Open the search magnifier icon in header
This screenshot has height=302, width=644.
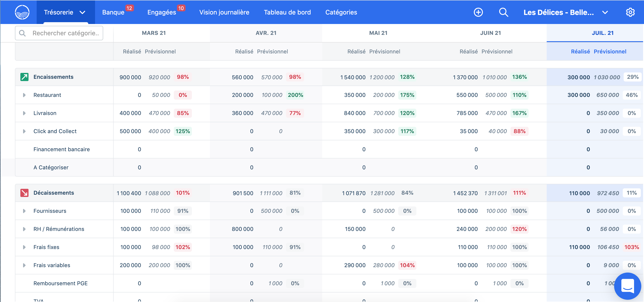click(x=503, y=12)
